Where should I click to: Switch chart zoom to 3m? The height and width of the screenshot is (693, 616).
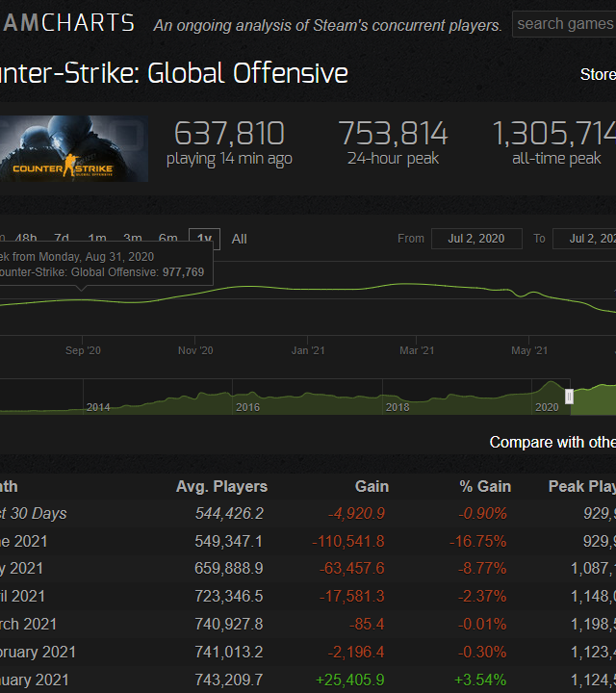(133, 239)
